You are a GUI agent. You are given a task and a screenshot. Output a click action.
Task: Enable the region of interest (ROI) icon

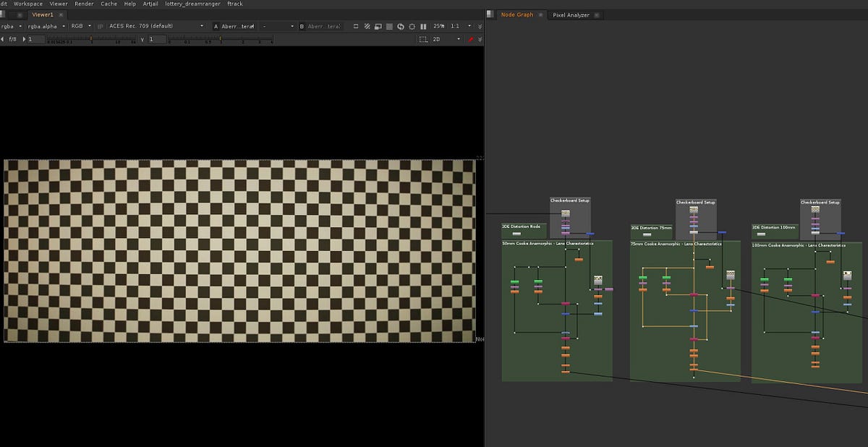(x=356, y=26)
